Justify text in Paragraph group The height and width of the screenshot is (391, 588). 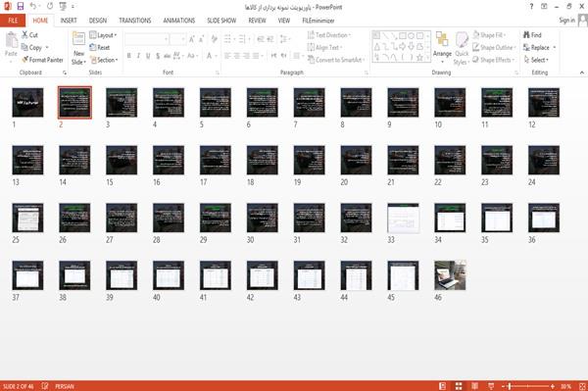click(x=256, y=56)
